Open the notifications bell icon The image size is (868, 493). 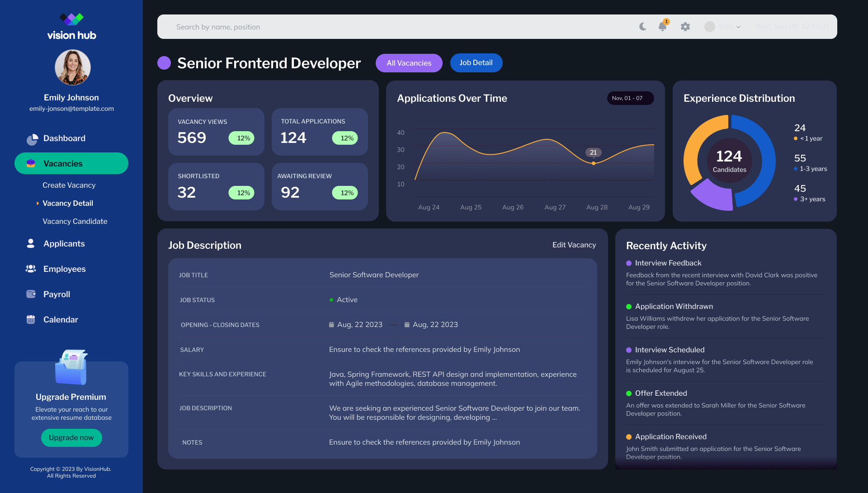pyautogui.click(x=663, y=26)
